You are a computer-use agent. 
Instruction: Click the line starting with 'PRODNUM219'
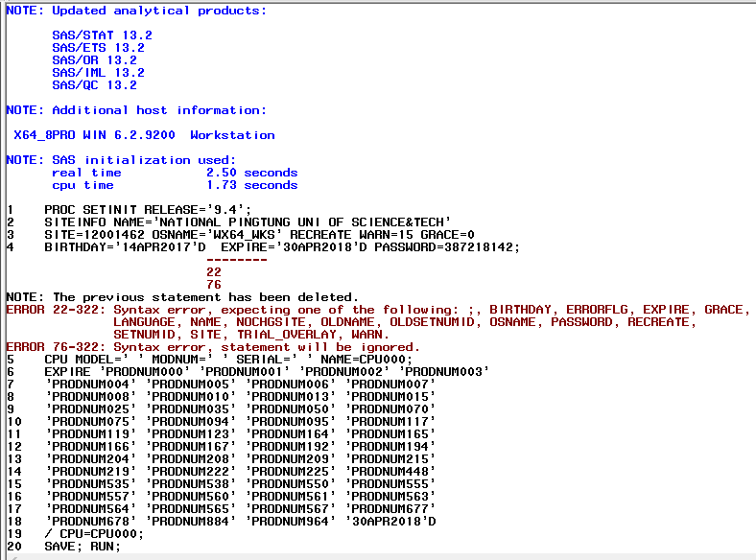(222, 472)
